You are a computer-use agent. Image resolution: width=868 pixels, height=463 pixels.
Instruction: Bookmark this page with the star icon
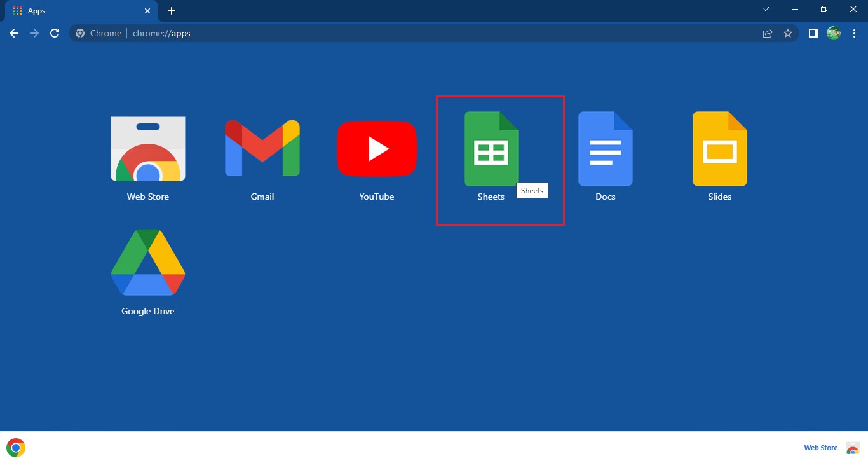click(788, 33)
